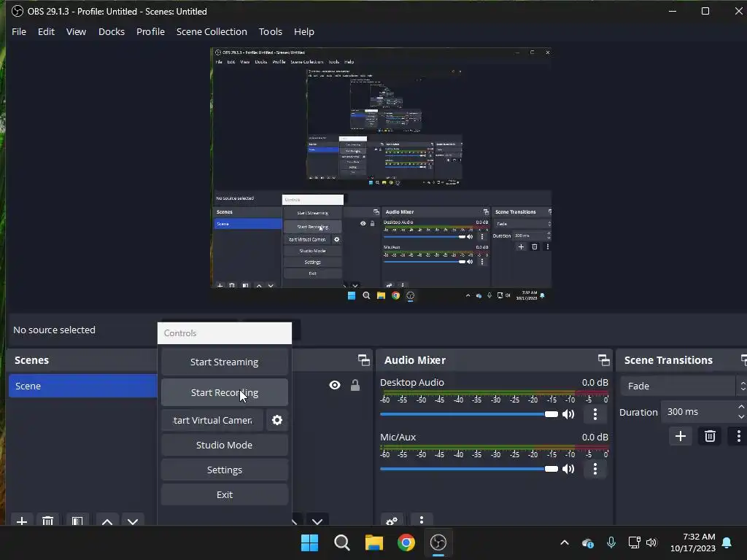The width and height of the screenshot is (747, 560).
Task: Mute Mic/Aux speaker icon
Action: click(x=568, y=469)
